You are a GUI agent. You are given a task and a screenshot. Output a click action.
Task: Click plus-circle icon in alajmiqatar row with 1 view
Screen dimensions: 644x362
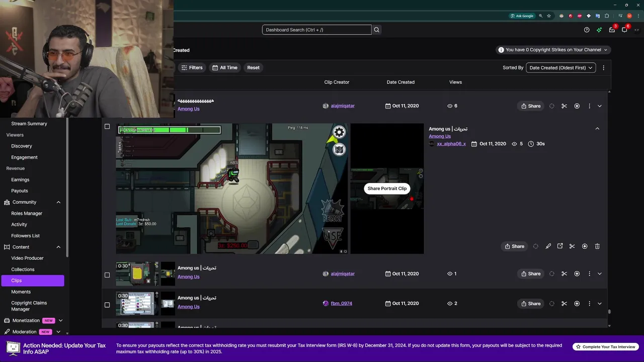577,274
